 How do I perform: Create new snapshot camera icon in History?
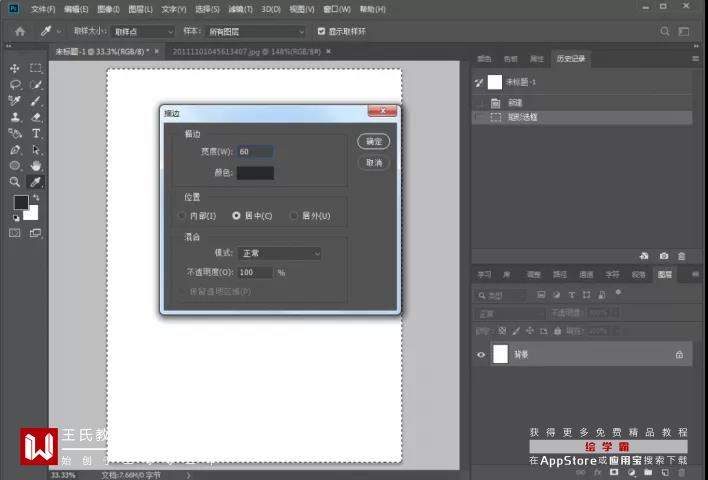tap(663, 256)
